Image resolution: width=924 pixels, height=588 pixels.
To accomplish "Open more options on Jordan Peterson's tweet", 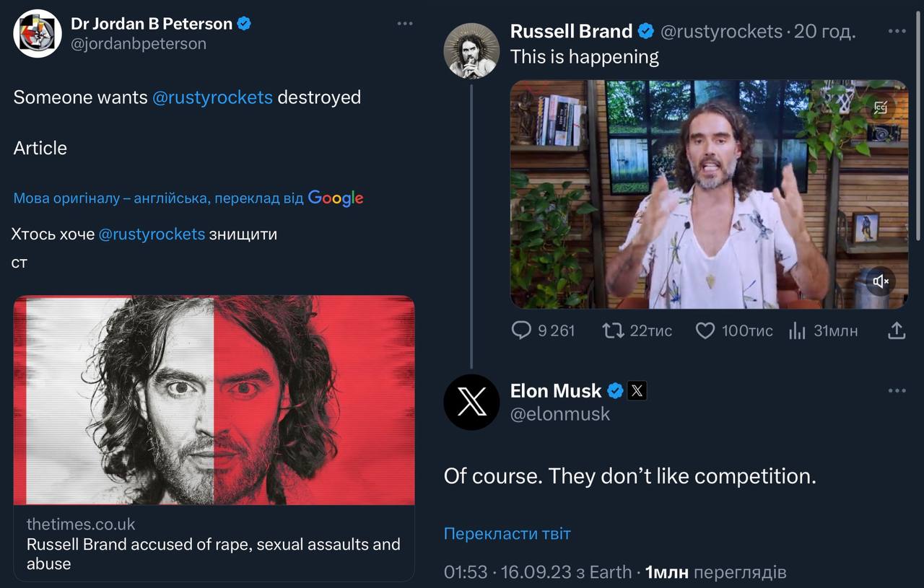I will [405, 24].
